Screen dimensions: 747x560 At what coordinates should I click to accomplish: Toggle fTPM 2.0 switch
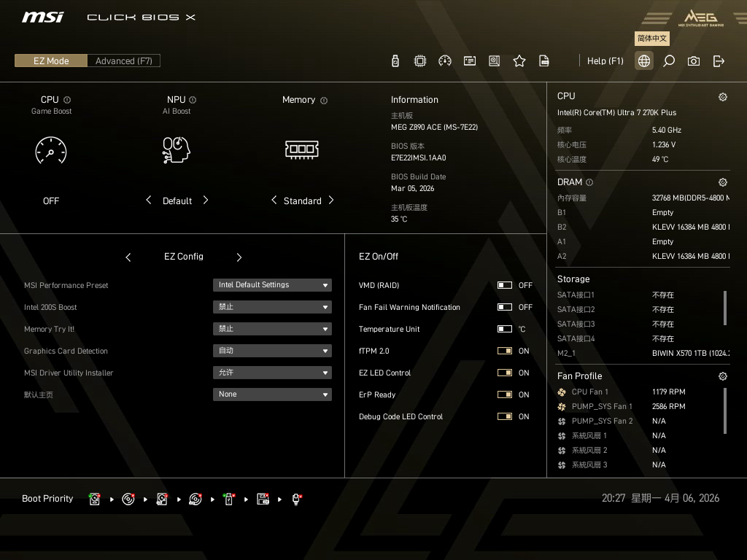(505, 351)
